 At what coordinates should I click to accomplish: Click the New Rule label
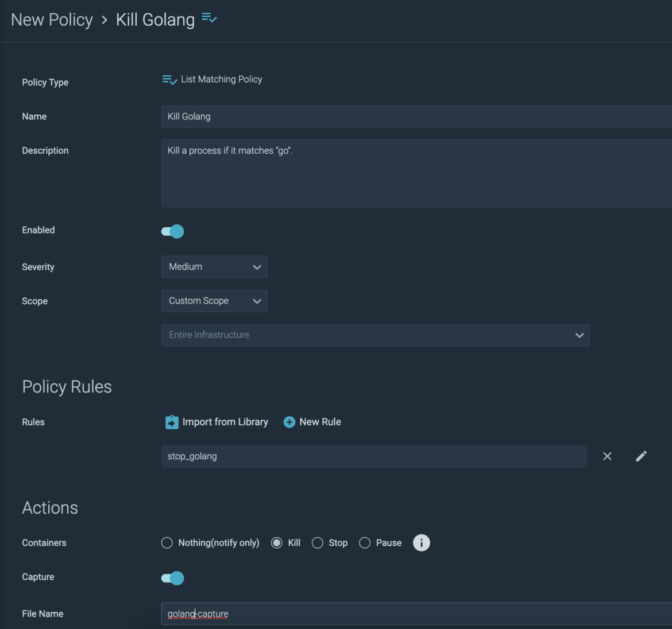[320, 422]
